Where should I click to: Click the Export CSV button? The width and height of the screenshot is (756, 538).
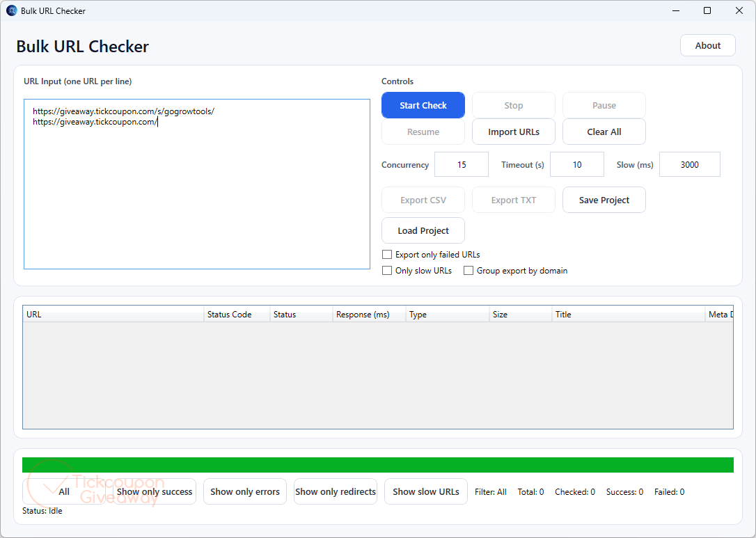pyautogui.click(x=423, y=200)
